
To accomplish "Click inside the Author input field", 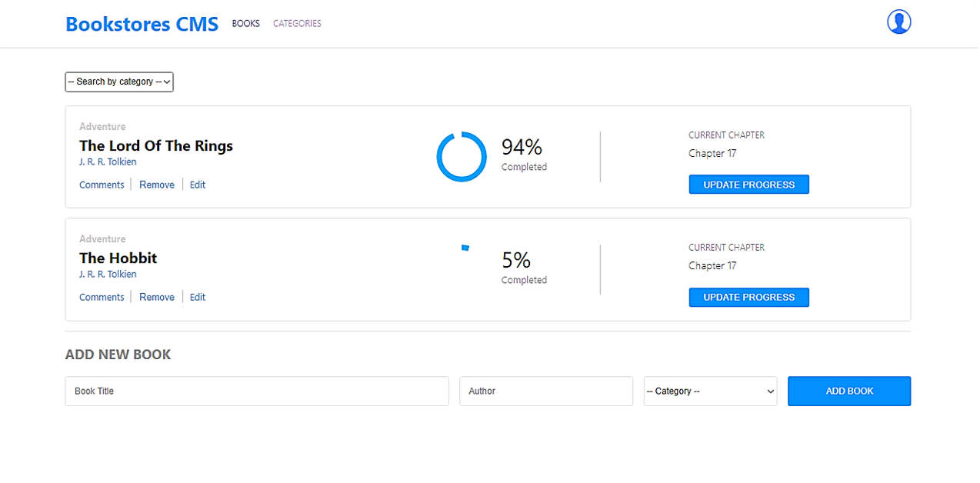I will 546,391.
